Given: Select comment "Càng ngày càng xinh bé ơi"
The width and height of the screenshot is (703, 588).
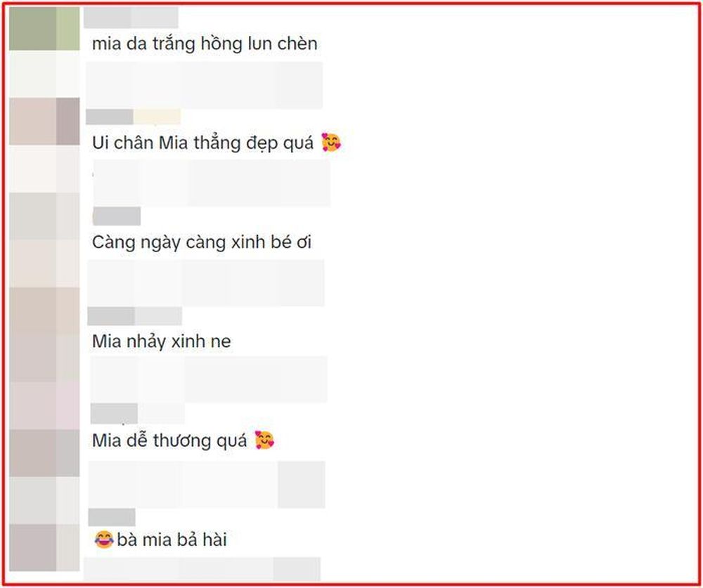Looking at the screenshot, I should point(201,242).
